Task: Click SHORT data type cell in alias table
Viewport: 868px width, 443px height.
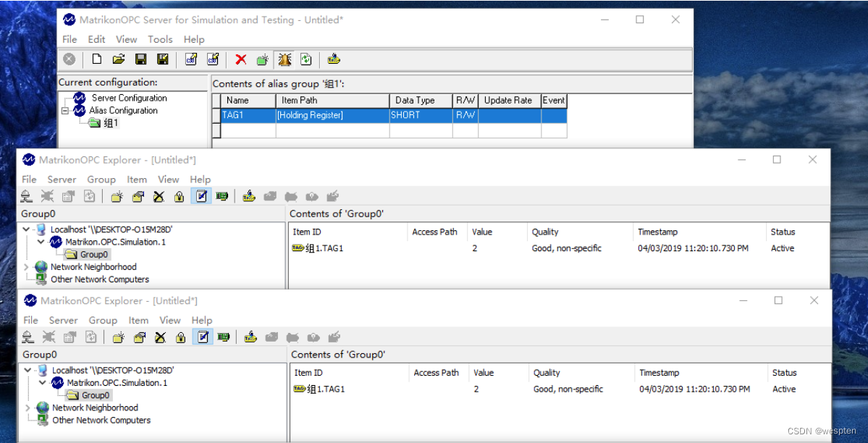Action: 421,115
